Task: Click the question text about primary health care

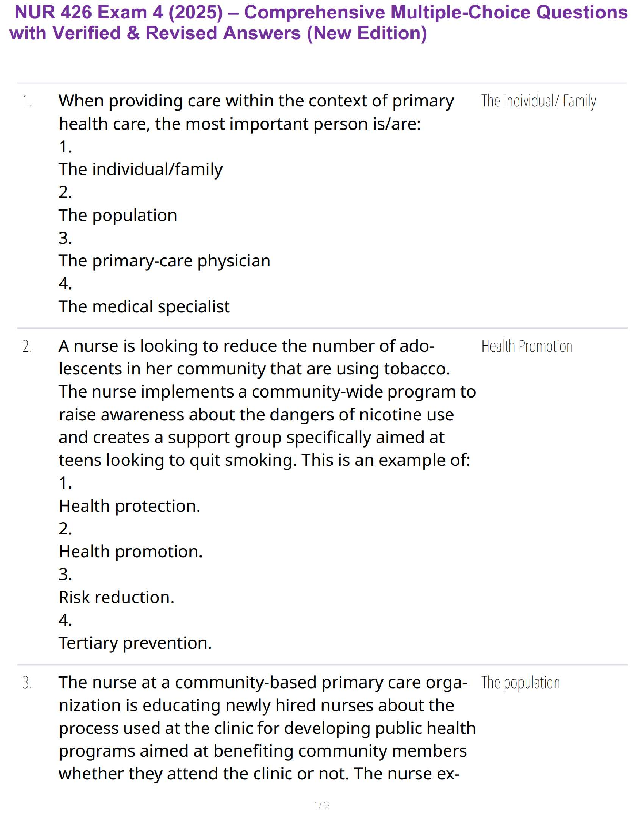Action: click(x=256, y=112)
